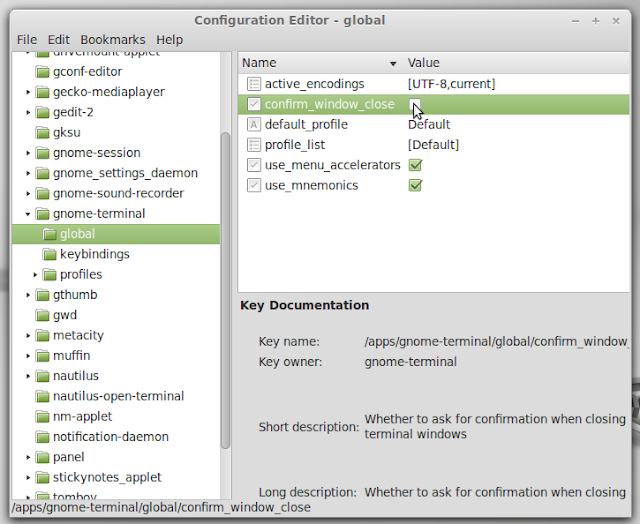The width and height of the screenshot is (640, 524).
Task: Sort by the Name column header
Action: (320, 63)
